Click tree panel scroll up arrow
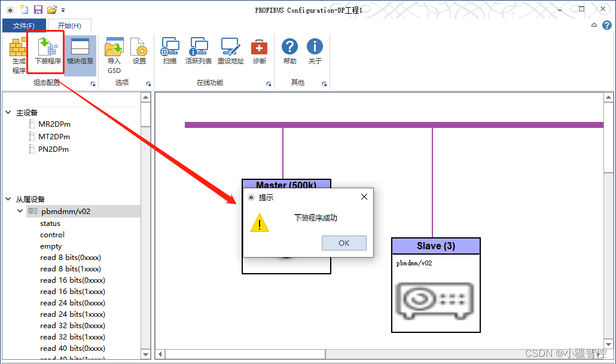Screen dimensions: 616x364 pyautogui.click(x=146, y=97)
